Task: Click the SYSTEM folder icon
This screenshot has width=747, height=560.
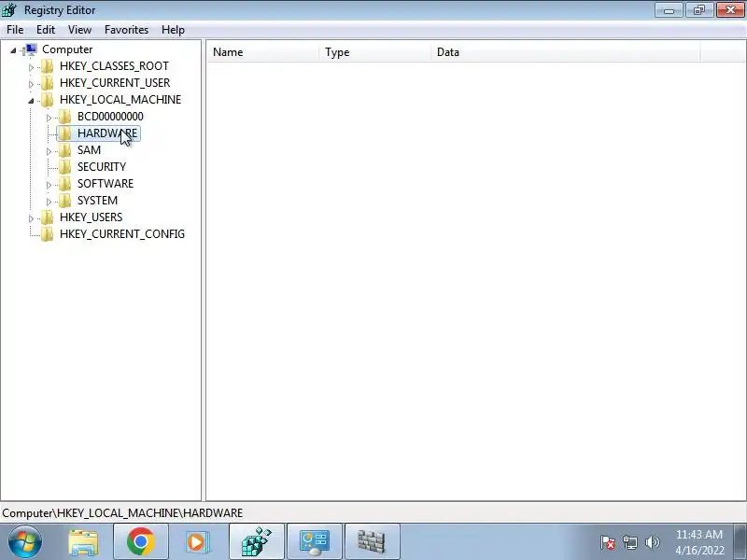Action: click(x=64, y=201)
